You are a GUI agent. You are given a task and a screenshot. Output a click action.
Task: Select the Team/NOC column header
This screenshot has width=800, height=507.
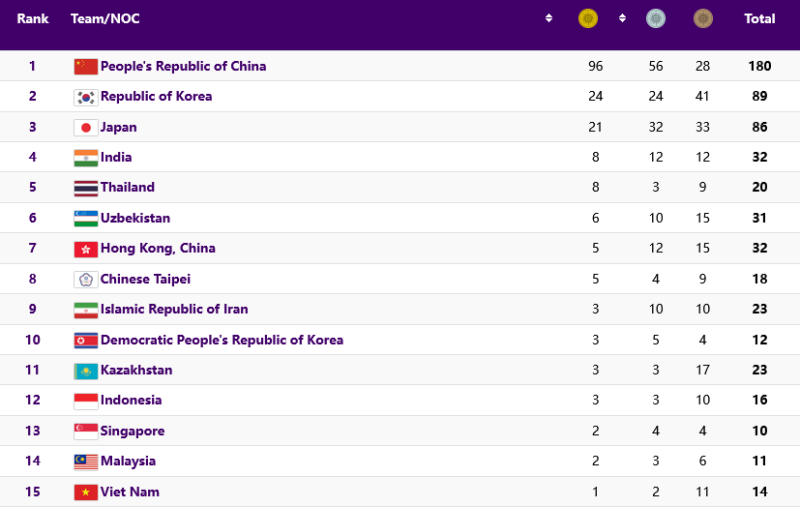105,19
